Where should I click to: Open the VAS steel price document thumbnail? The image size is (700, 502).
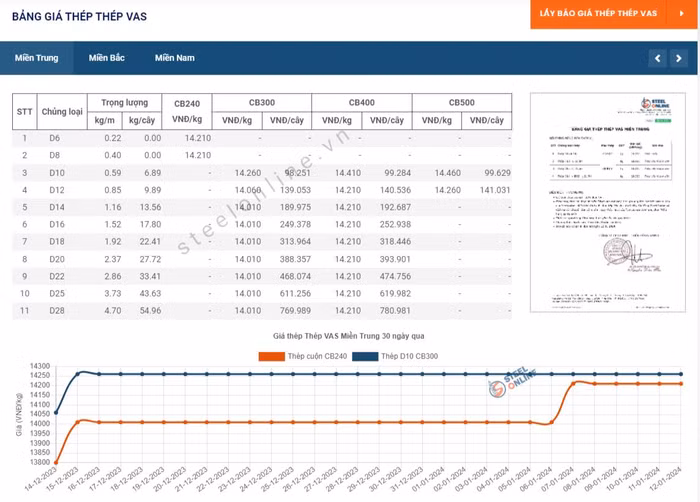coord(608,202)
